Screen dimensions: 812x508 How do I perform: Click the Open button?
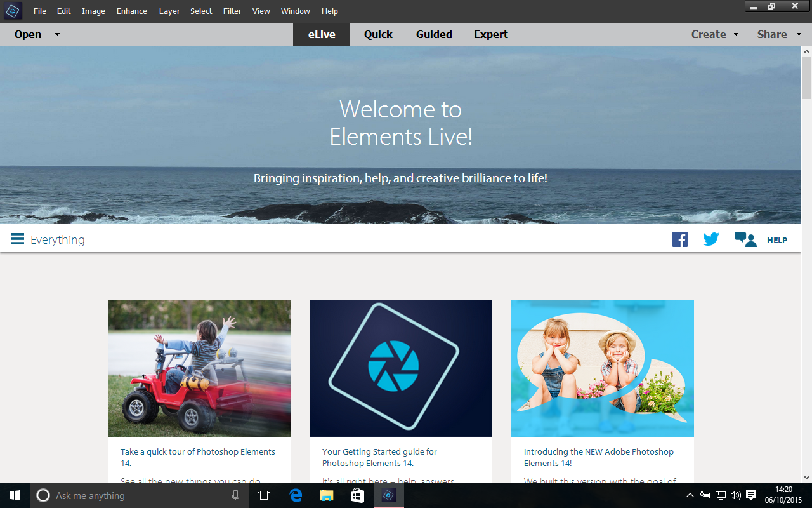pyautogui.click(x=28, y=34)
